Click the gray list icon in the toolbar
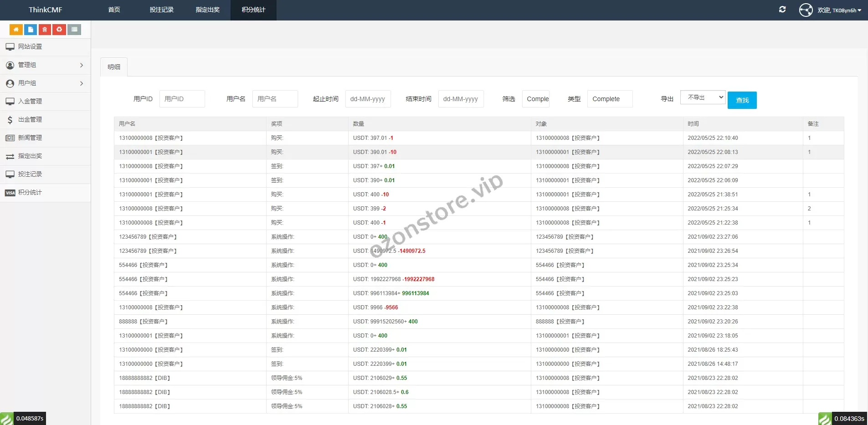The height and width of the screenshot is (425, 868). [74, 29]
